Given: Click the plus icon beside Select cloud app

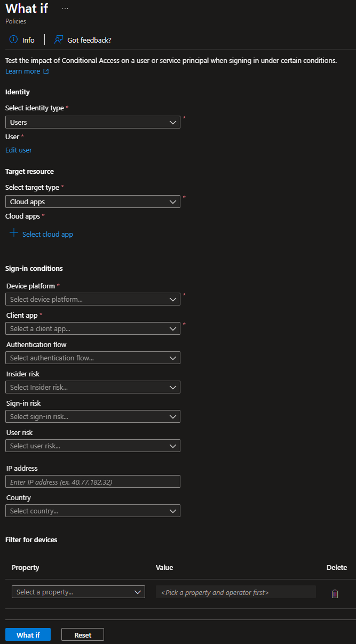Looking at the screenshot, I should [x=14, y=234].
